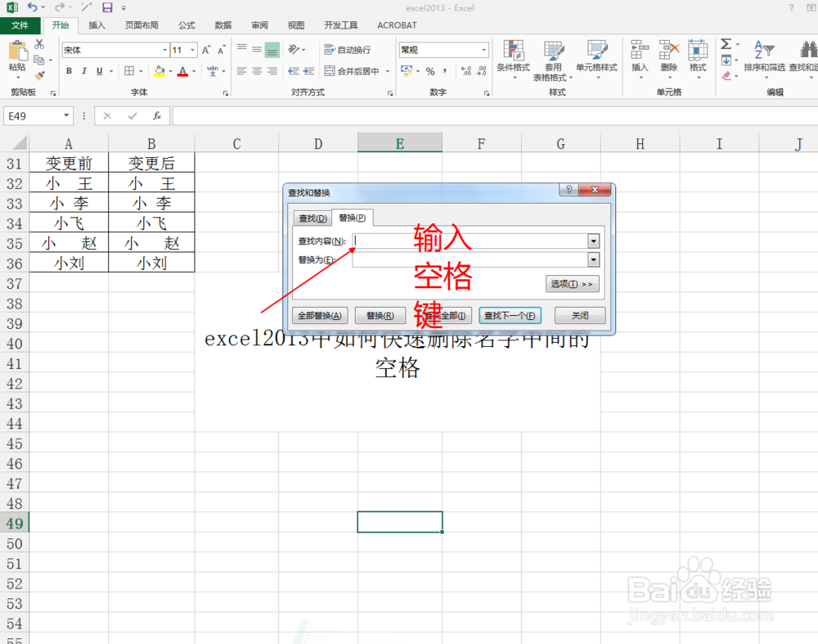Click the percent style icon

pyautogui.click(x=430, y=71)
